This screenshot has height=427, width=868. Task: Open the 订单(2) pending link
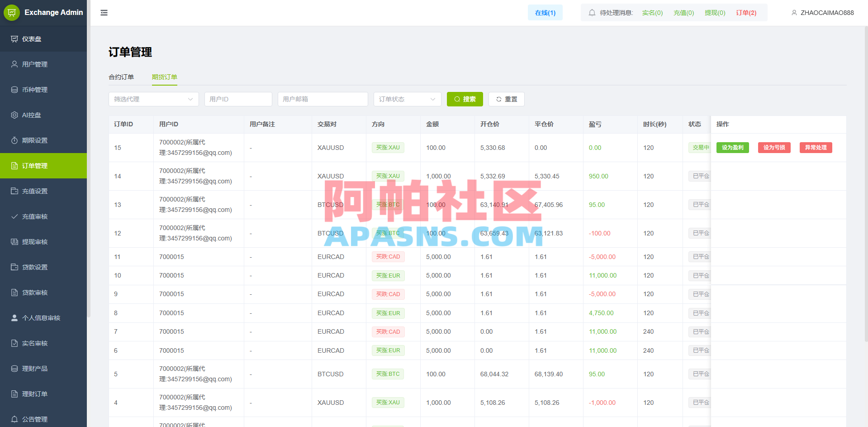pos(746,13)
